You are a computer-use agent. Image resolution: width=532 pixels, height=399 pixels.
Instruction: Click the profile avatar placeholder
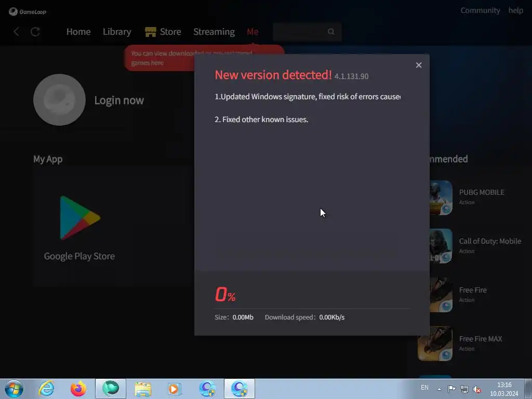pos(59,100)
